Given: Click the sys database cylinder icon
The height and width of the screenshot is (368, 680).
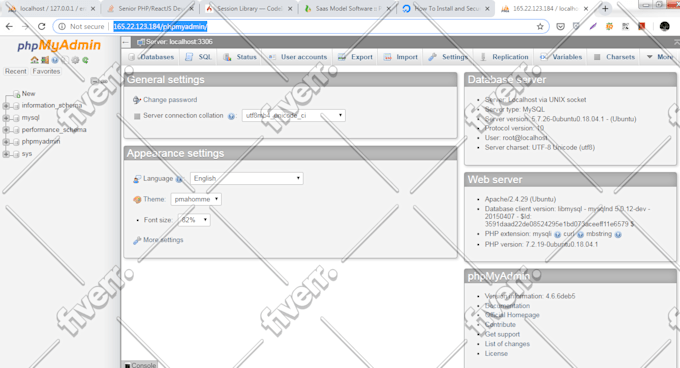Looking at the screenshot, I should [16, 154].
